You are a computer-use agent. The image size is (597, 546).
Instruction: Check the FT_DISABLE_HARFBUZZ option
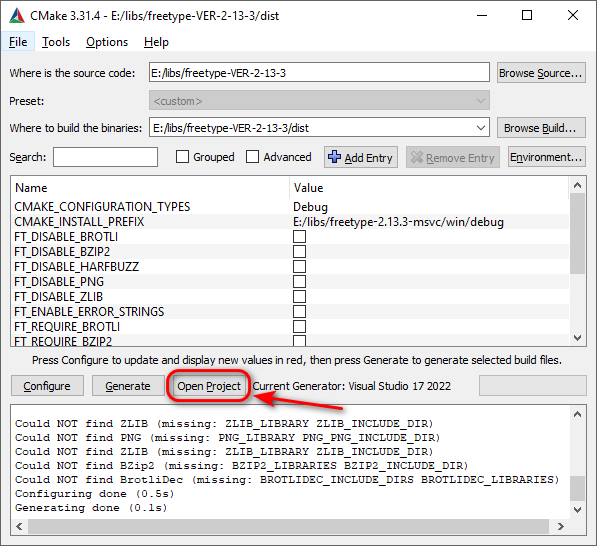click(x=299, y=267)
